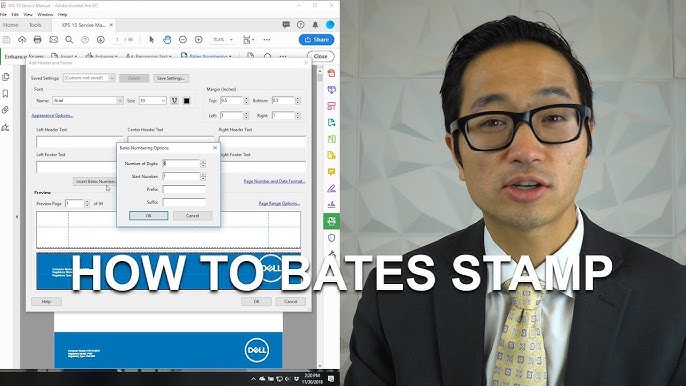Choose the Selection arrow tool
The height and width of the screenshot is (386, 686).
tap(151, 40)
